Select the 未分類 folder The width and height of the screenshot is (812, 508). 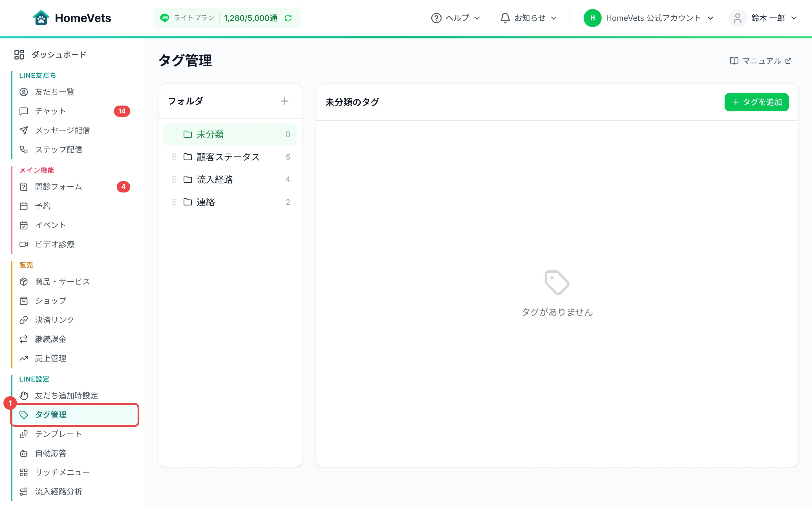(x=230, y=134)
